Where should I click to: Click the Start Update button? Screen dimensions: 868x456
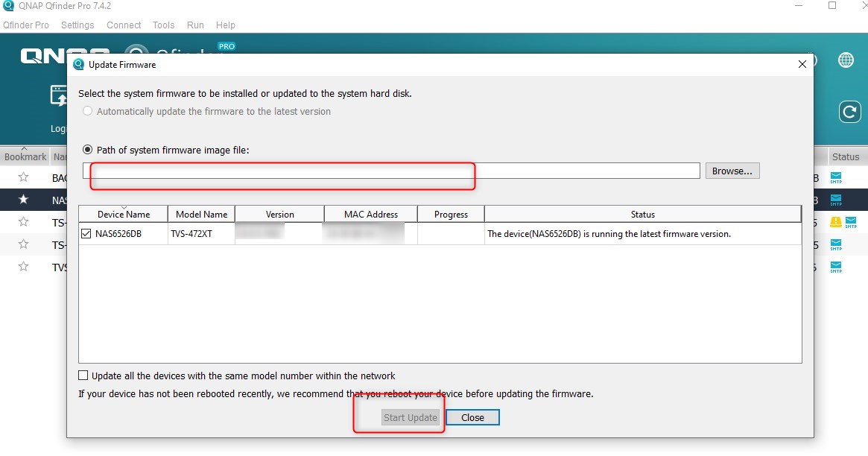pyautogui.click(x=411, y=418)
